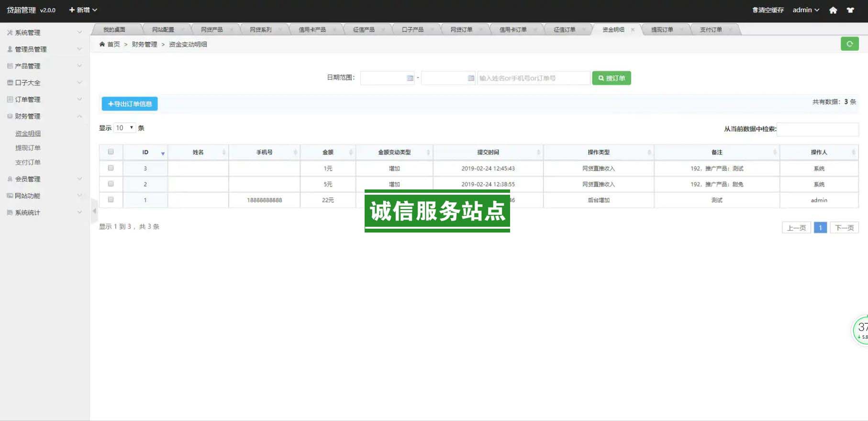Image resolution: width=868 pixels, height=421 pixels.
Task: Toggle the select-all checkbox in table header
Action: tap(111, 152)
